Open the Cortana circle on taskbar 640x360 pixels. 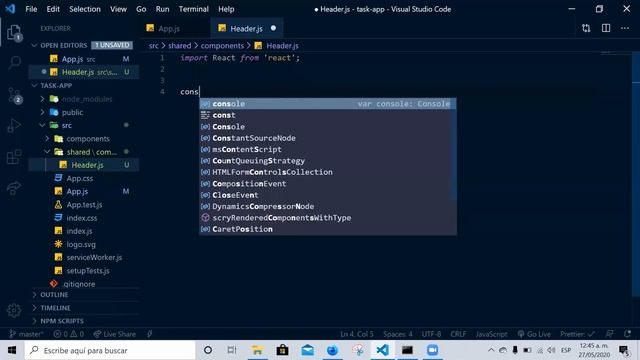[x=208, y=350]
